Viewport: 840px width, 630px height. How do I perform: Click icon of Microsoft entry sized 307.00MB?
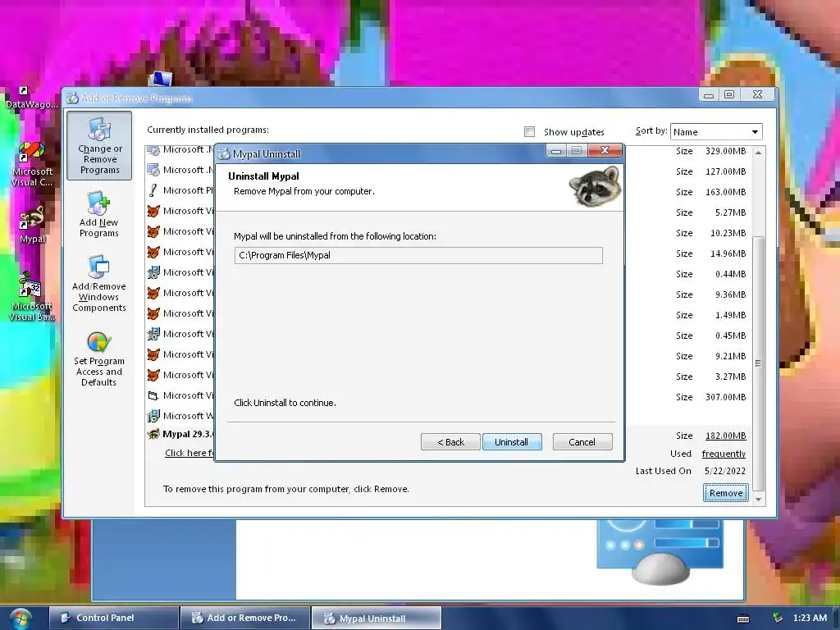[153, 395]
